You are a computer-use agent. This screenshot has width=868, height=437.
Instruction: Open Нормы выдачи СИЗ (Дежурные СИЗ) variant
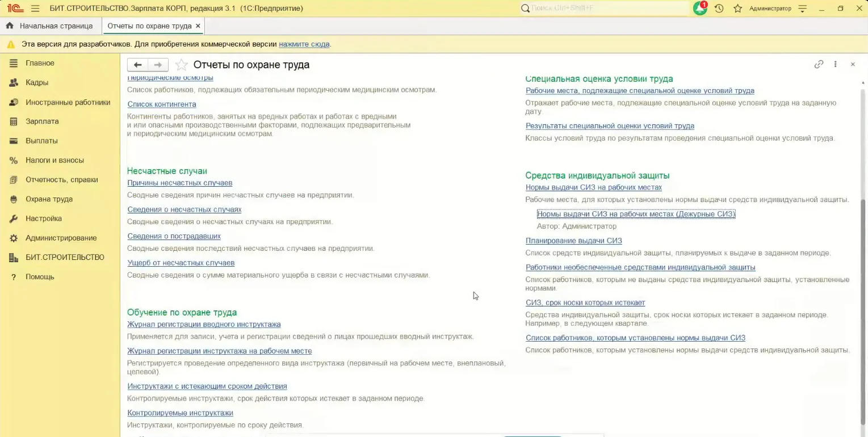[636, 214]
